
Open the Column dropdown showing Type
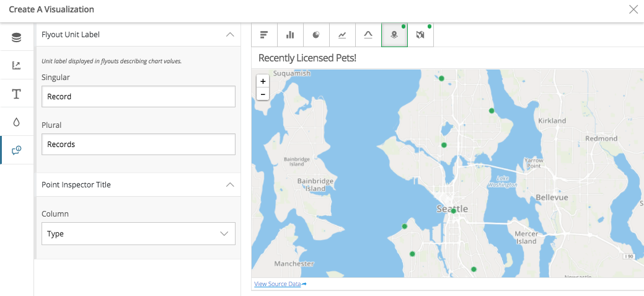tap(138, 233)
